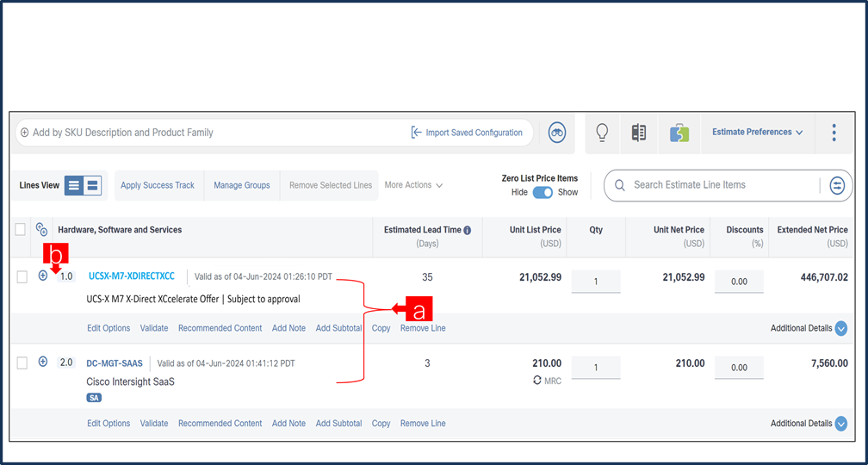Switch to compact lines view icon
868x465 pixels.
(x=74, y=185)
